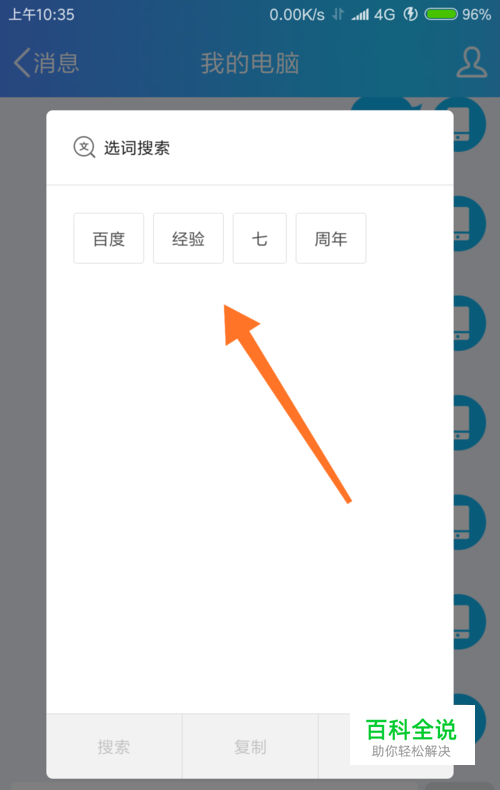Tap the topmost device avatar icon
Screen dimensions: 500x790
(x=469, y=124)
